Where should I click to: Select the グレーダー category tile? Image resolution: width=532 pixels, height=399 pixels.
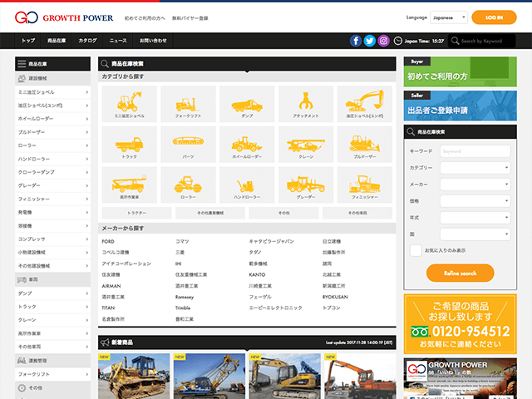click(x=306, y=185)
